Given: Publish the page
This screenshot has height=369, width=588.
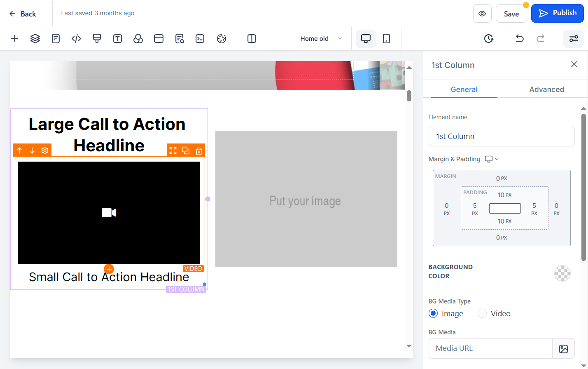Looking at the screenshot, I should click(x=558, y=13).
